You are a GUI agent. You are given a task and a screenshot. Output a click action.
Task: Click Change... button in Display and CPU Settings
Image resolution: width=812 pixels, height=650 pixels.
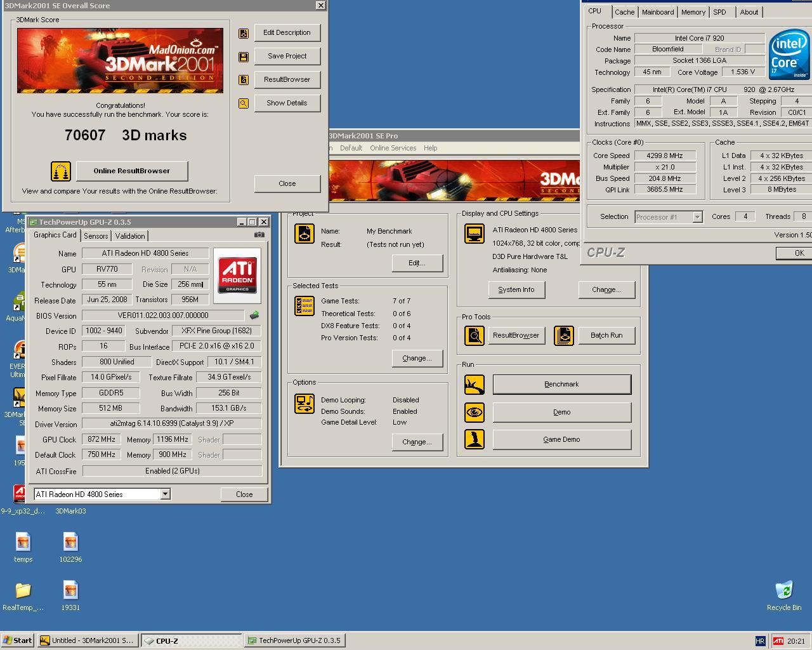(606, 290)
